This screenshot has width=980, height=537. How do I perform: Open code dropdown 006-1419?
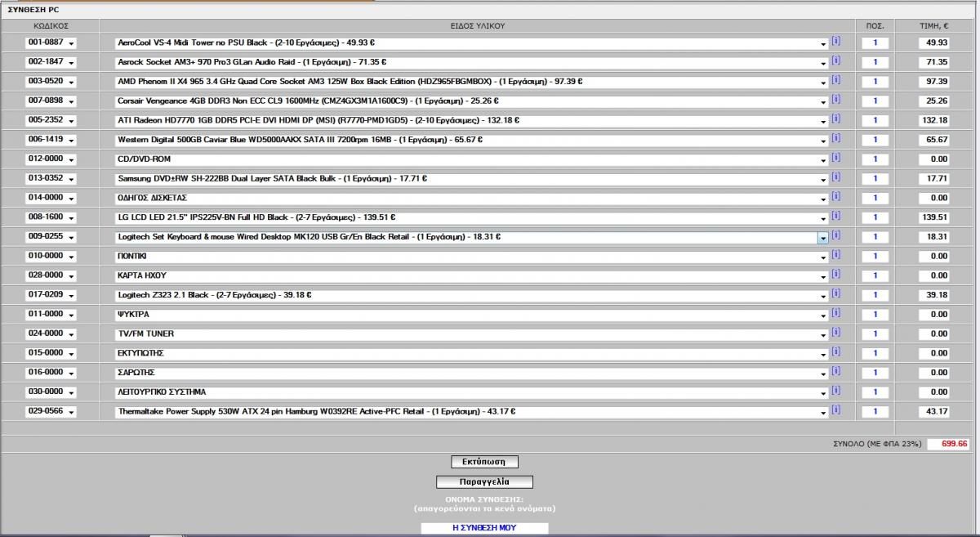tap(51, 140)
